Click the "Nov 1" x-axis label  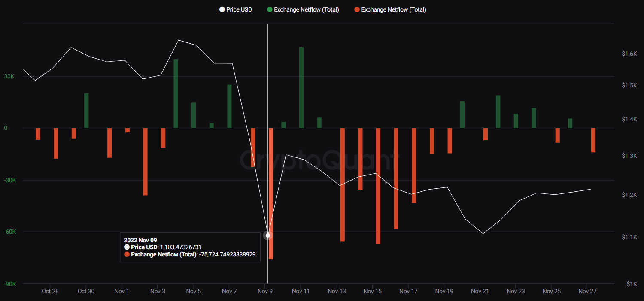click(x=122, y=292)
